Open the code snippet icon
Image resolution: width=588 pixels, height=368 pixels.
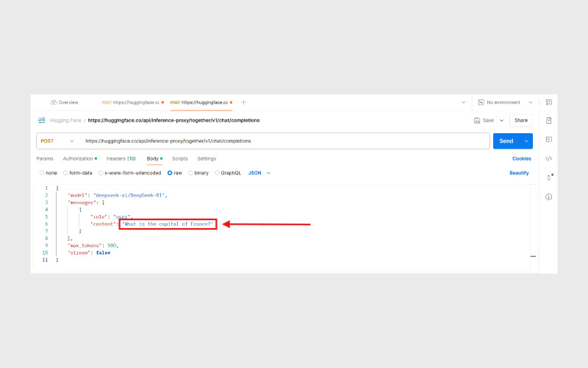pyautogui.click(x=548, y=158)
